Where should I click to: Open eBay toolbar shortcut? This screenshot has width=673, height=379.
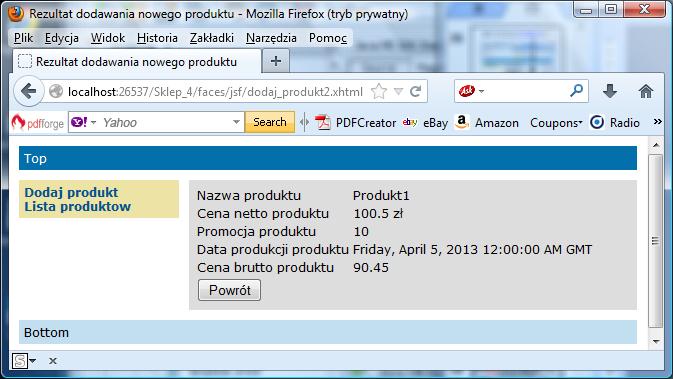pos(425,123)
